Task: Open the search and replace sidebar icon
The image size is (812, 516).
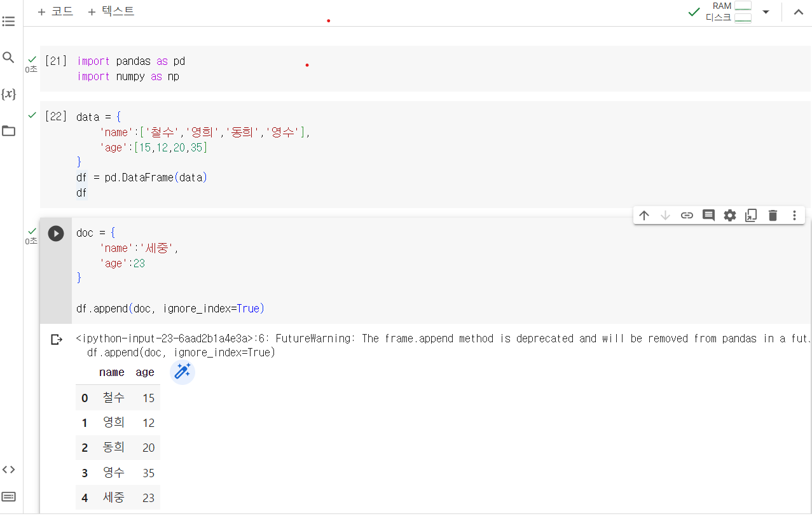Action: coord(8,58)
